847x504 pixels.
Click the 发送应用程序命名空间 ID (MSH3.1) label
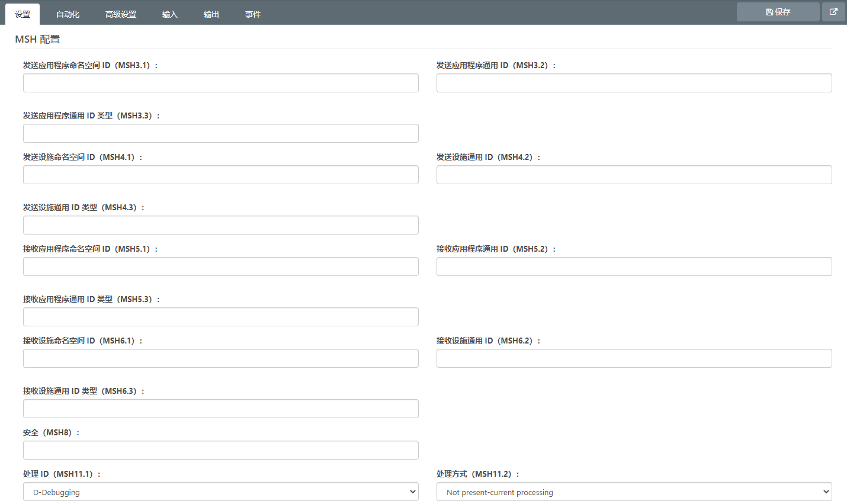point(91,65)
